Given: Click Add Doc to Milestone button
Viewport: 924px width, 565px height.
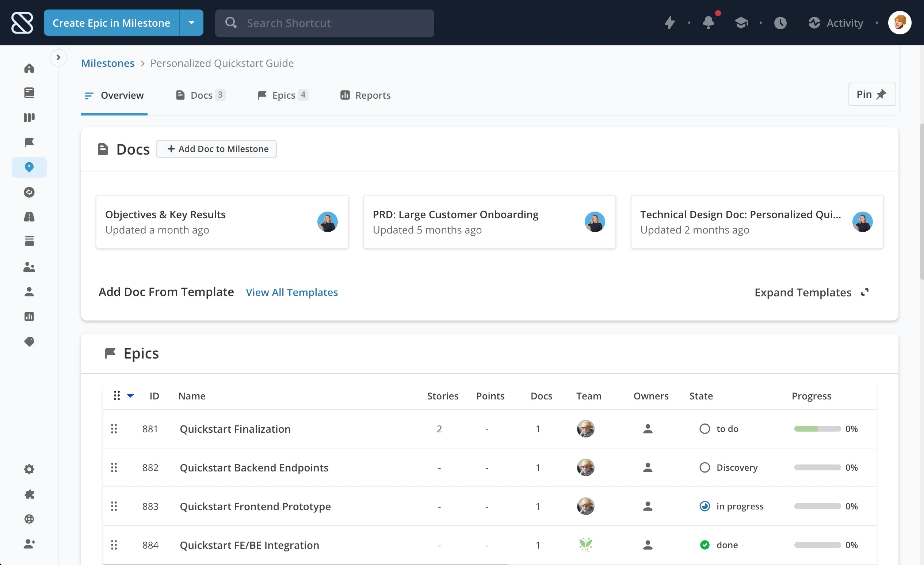Looking at the screenshot, I should 217,149.
